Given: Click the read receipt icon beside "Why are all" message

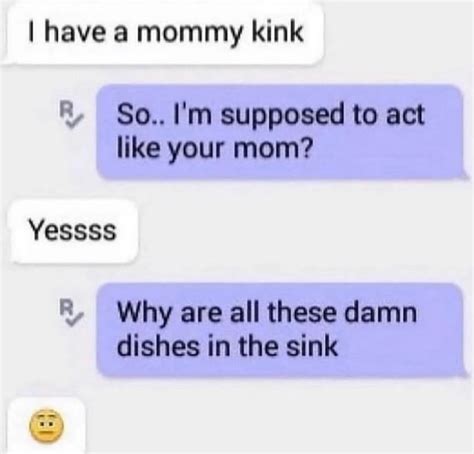Looking at the screenshot, I should (x=71, y=312).
